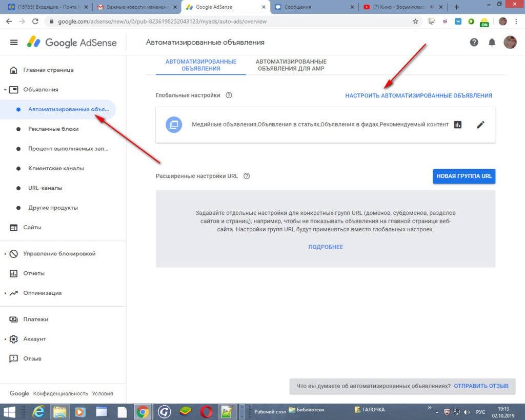Viewport: 525px width, 420px height.
Task: Open the Подробнее link
Action: 326,247
